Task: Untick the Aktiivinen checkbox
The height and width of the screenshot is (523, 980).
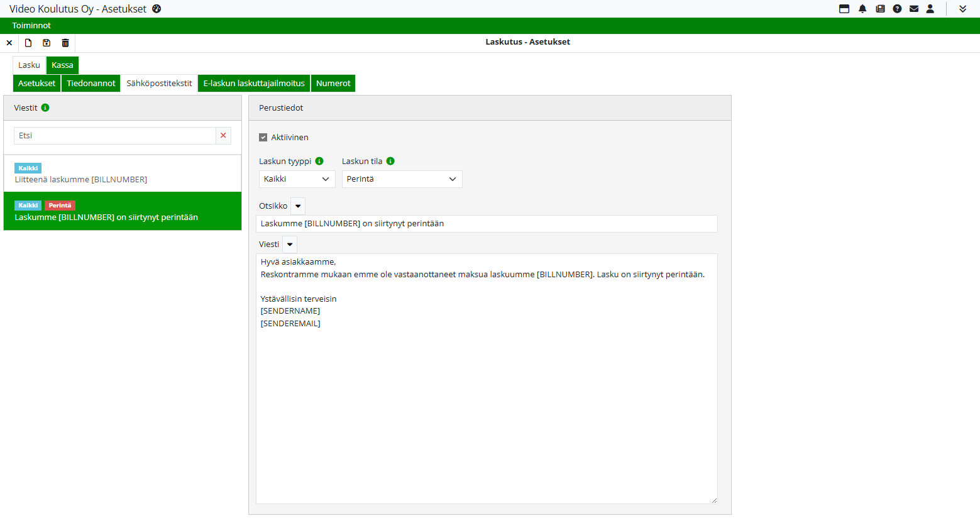Action: (263, 137)
